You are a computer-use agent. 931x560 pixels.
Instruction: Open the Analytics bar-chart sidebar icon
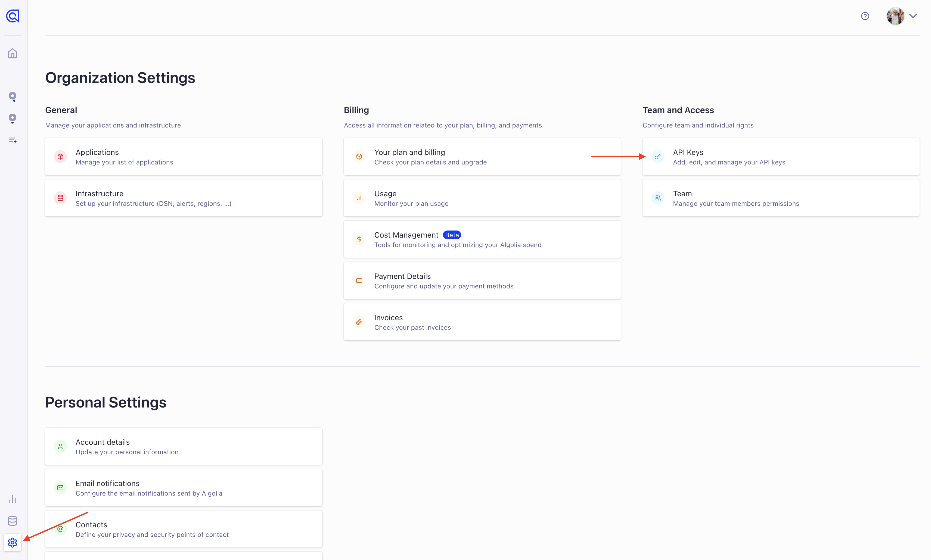click(13, 499)
